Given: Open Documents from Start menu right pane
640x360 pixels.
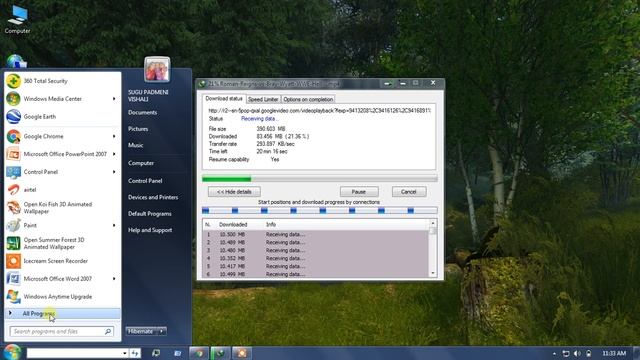Looking at the screenshot, I should [x=142, y=112].
